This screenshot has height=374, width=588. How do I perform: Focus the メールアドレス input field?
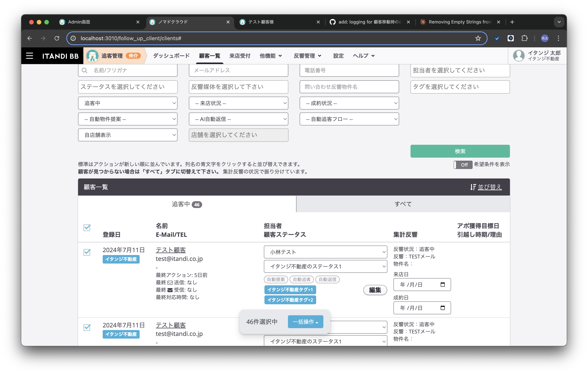(x=238, y=70)
